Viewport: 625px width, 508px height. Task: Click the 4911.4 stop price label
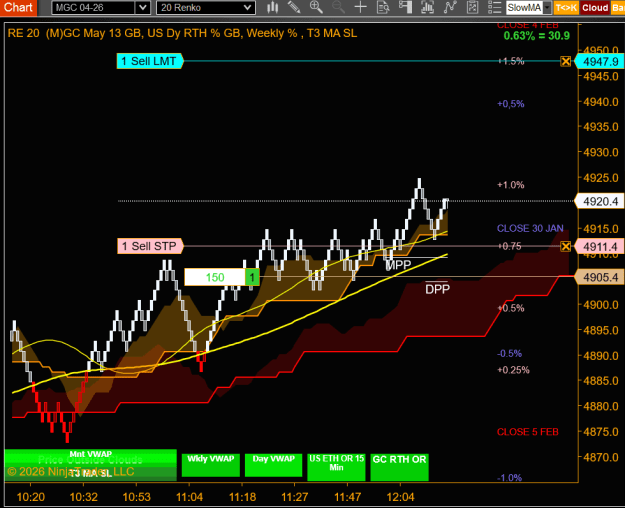click(599, 246)
